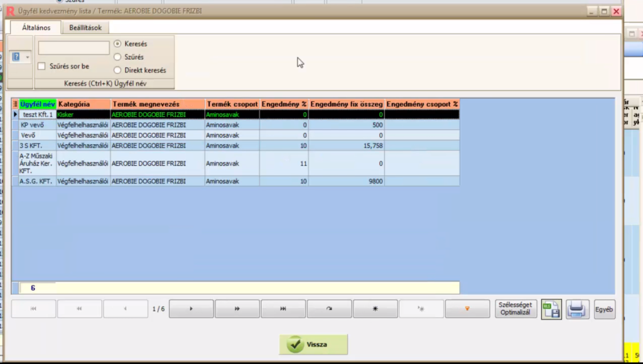Click the asterisk new-record button
Viewport: 643px width, 364px height.
coord(376,309)
